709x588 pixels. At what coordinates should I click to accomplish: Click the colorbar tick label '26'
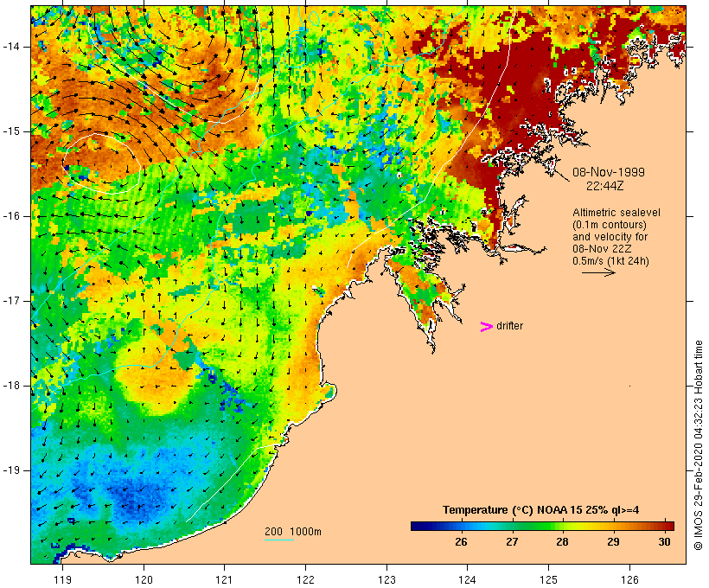pyautogui.click(x=461, y=541)
